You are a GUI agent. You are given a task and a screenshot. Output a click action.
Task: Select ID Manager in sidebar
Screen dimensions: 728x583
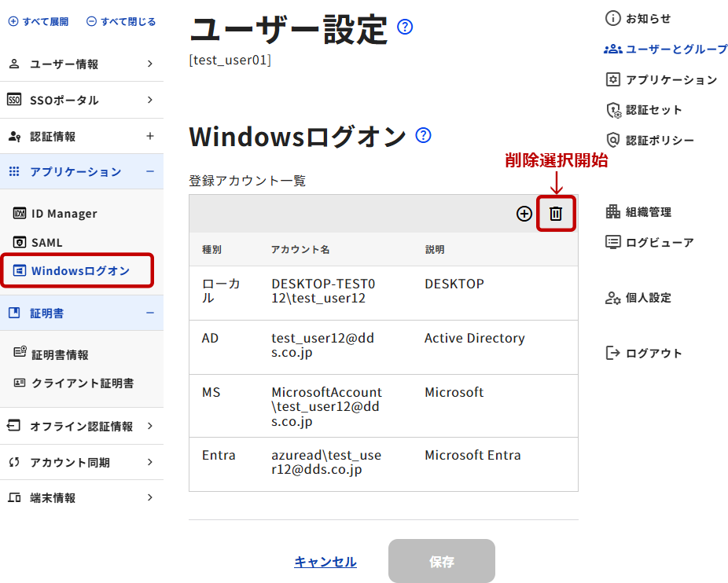(64, 214)
